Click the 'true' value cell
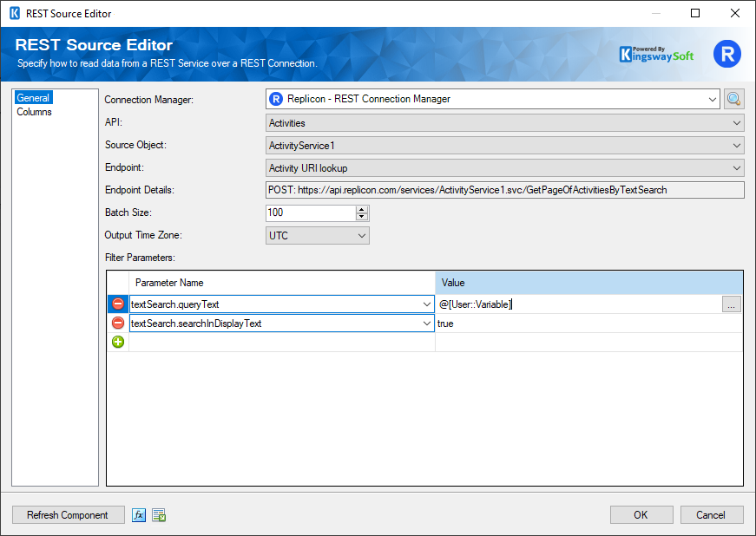This screenshot has width=756, height=536. pyautogui.click(x=588, y=324)
